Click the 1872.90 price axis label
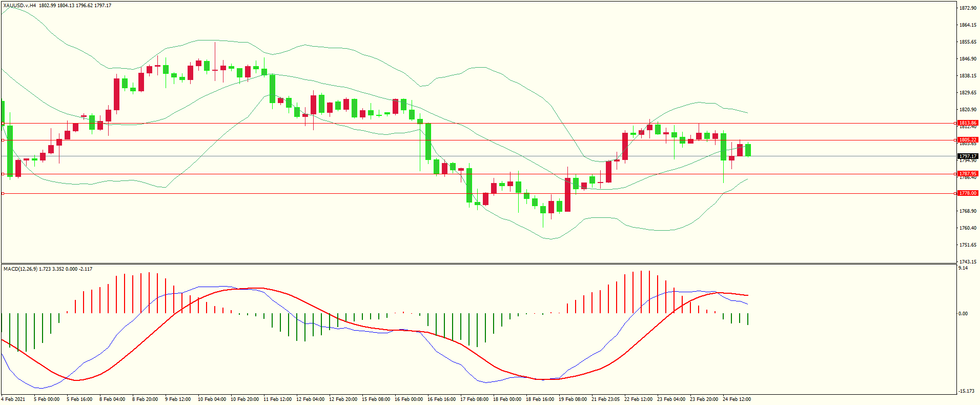Image resolution: width=980 pixels, height=405 pixels. [968, 8]
